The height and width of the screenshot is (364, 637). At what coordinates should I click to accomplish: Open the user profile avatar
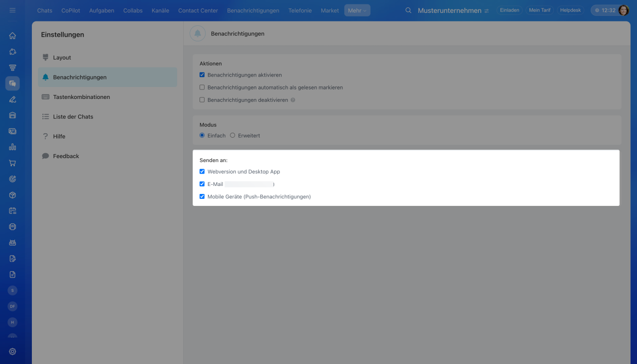(x=624, y=10)
